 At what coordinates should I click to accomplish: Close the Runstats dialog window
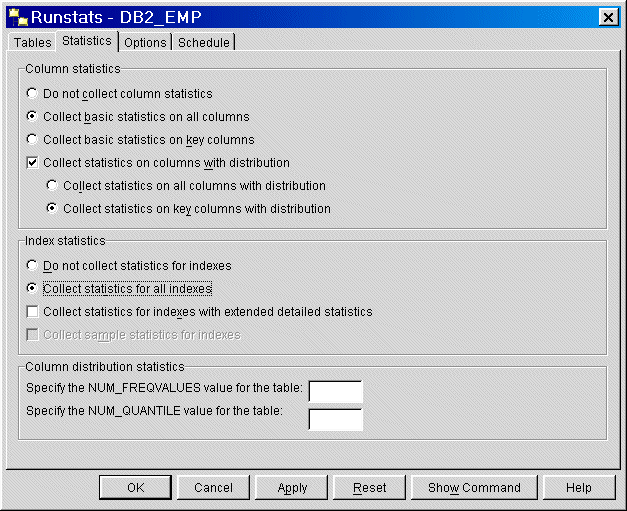[x=606, y=17]
